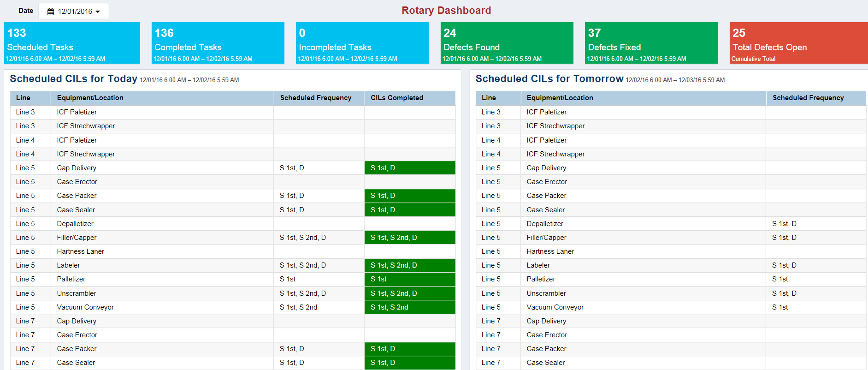Screen dimensions: 868x370
Task: Click Filler/Capper frequency in Tomorrow table
Action: tap(785, 238)
